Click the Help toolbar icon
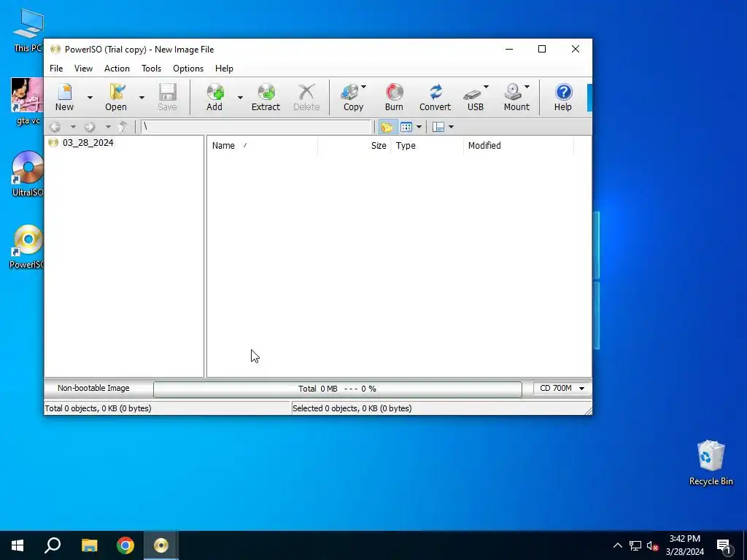The height and width of the screenshot is (560, 747). (562, 97)
